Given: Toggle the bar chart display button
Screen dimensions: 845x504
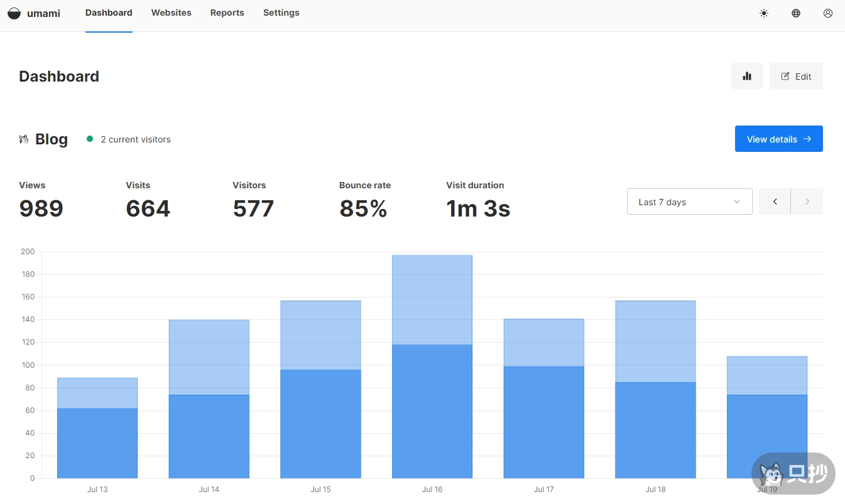Looking at the screenshot, I should (x=747, y=76).
